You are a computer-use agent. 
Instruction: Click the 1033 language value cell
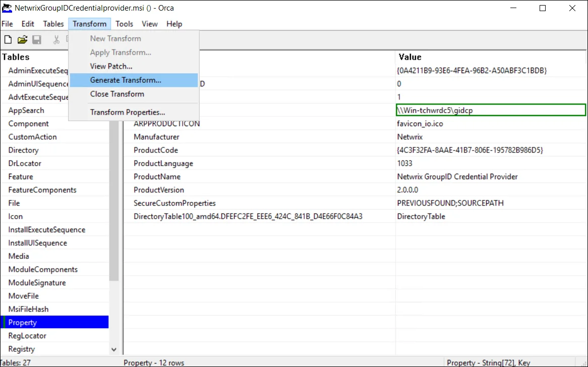pyautogui.click(x=404, y=163)
